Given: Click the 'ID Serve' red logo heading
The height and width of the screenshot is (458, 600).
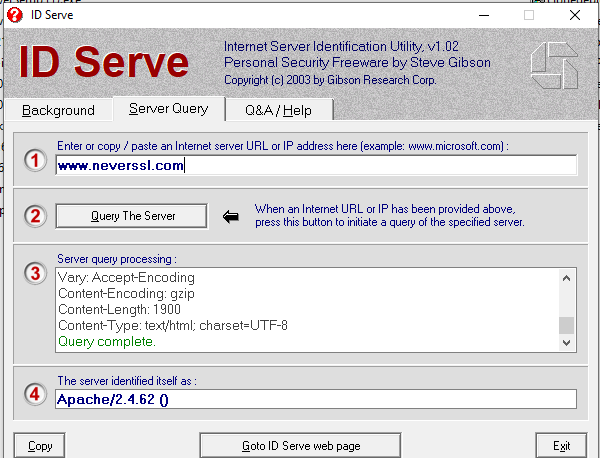Looking at the screenshot, I should point(104,62).
